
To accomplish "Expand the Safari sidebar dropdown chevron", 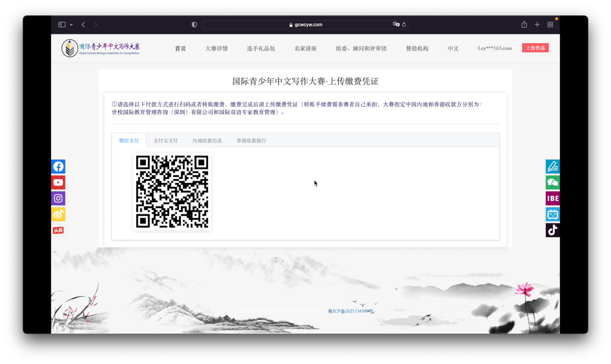I will point(71,25).
